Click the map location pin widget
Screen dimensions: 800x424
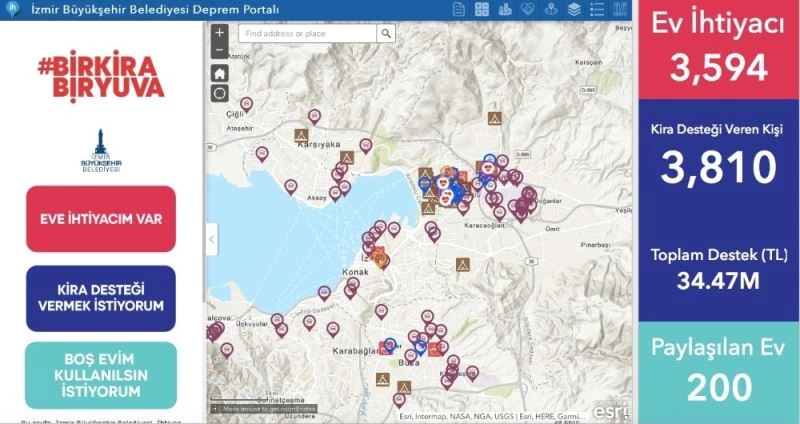(551, 10)
